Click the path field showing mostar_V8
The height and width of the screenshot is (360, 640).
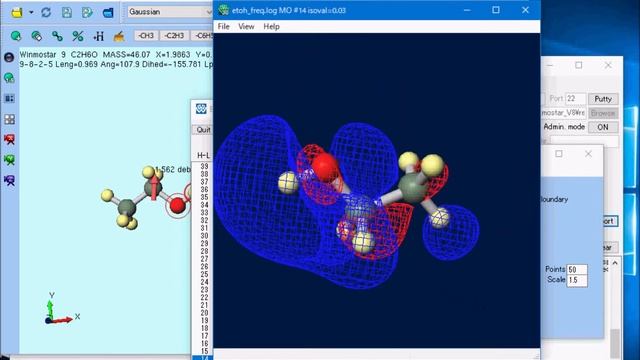coord(564,113)
